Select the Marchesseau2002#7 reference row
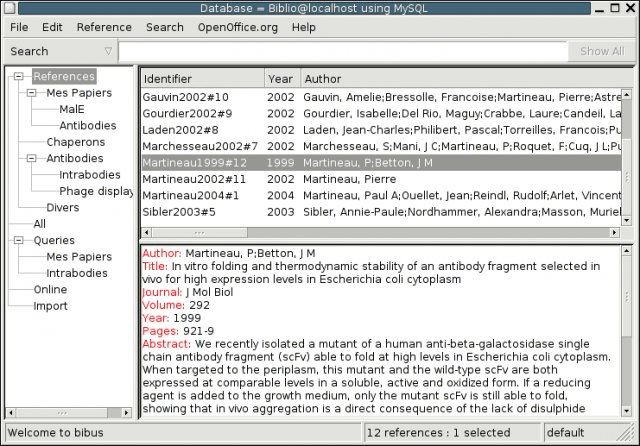This screenshot has width=640, height=446. (x=382, y=146)
